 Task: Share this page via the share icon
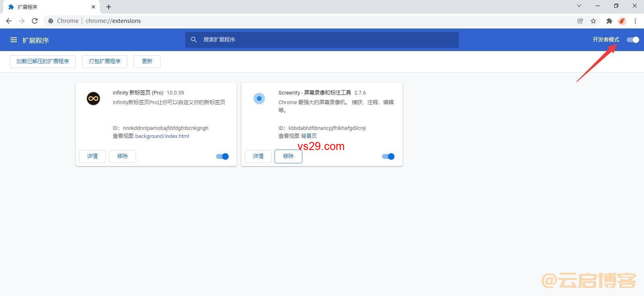[580, 21]
